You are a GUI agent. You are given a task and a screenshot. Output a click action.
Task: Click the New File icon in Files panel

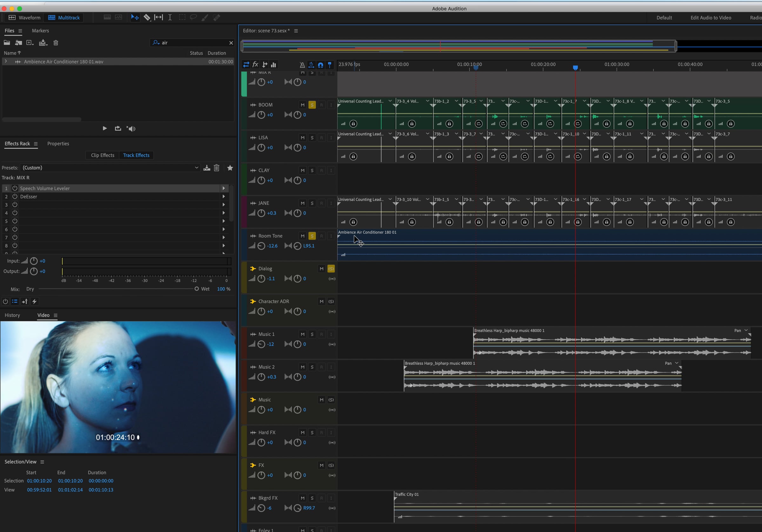click(x=30, y=43)
